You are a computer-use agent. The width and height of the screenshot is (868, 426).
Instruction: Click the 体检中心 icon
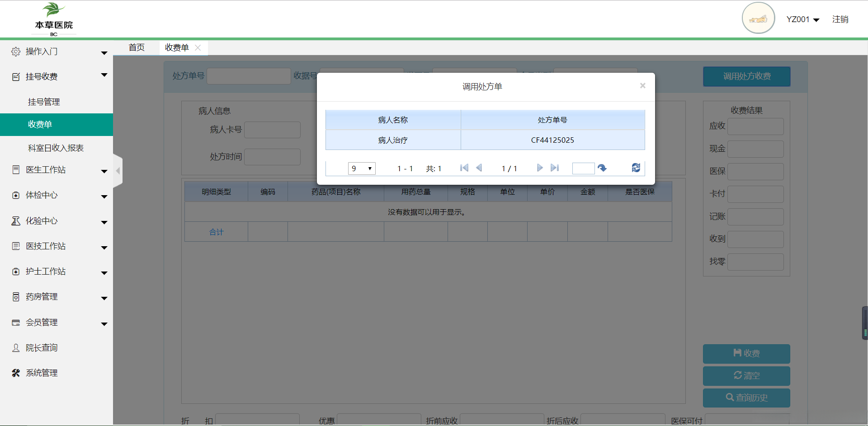click(16, 195)
